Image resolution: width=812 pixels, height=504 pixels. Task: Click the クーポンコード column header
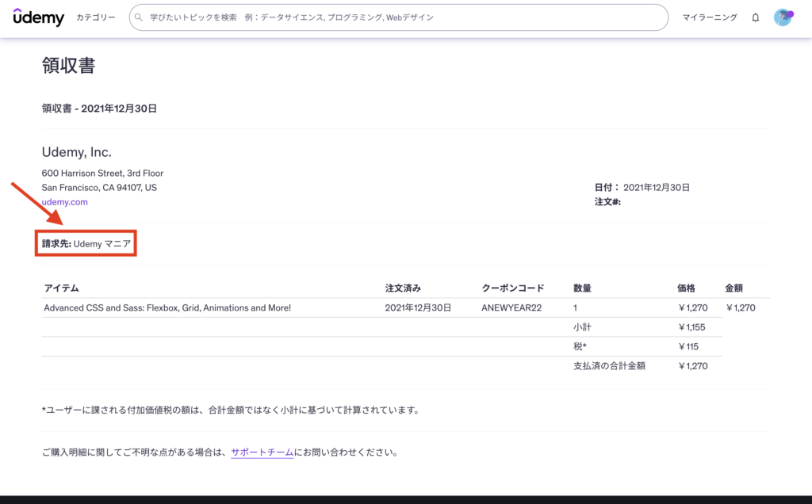point(512,288)
